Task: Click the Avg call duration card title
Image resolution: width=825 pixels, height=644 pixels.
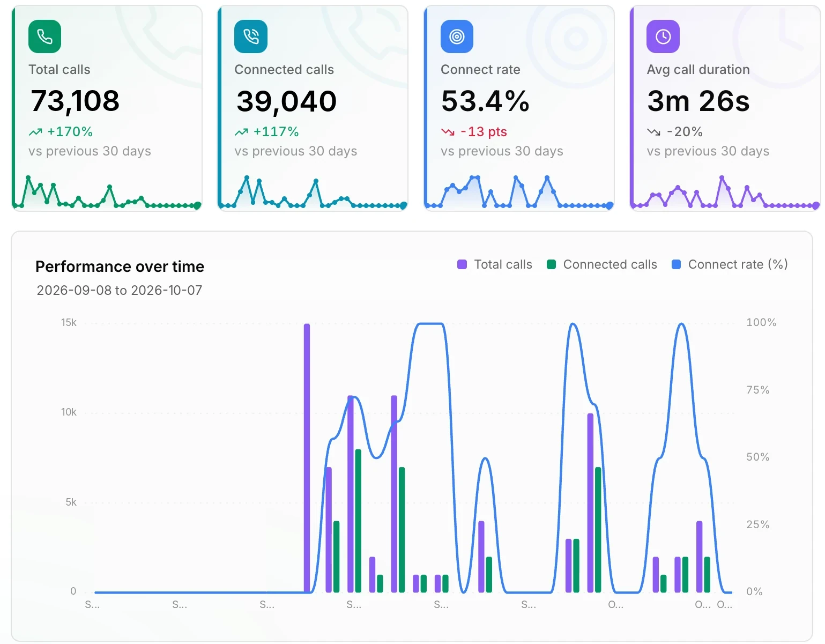Action: click(x=698, y=70)
